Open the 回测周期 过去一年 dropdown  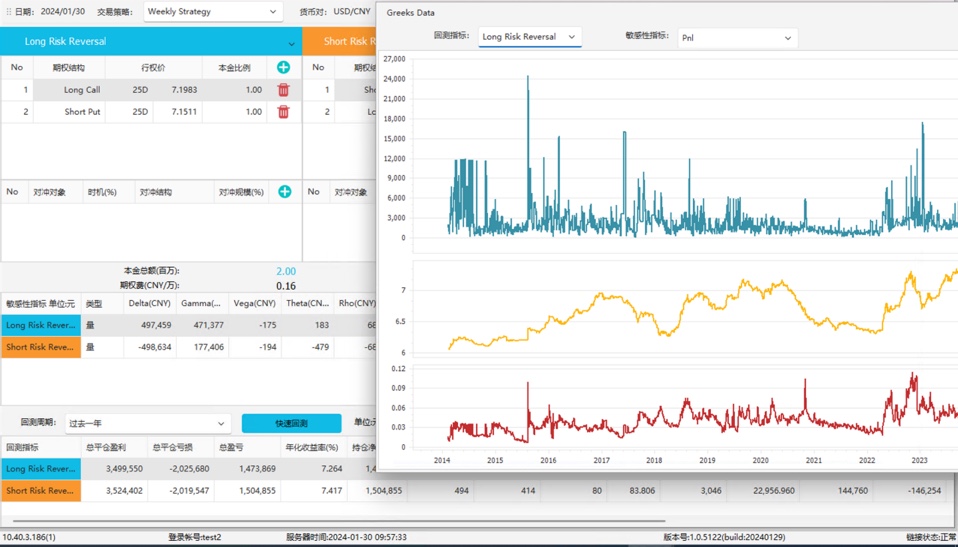[x=147, y=423]
